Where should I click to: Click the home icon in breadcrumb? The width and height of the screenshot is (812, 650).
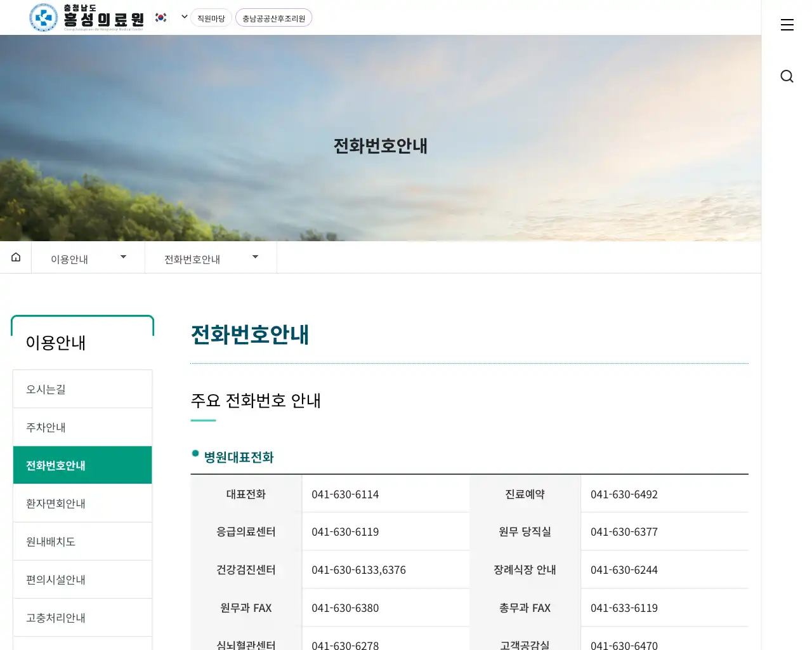tap(16, 257)
